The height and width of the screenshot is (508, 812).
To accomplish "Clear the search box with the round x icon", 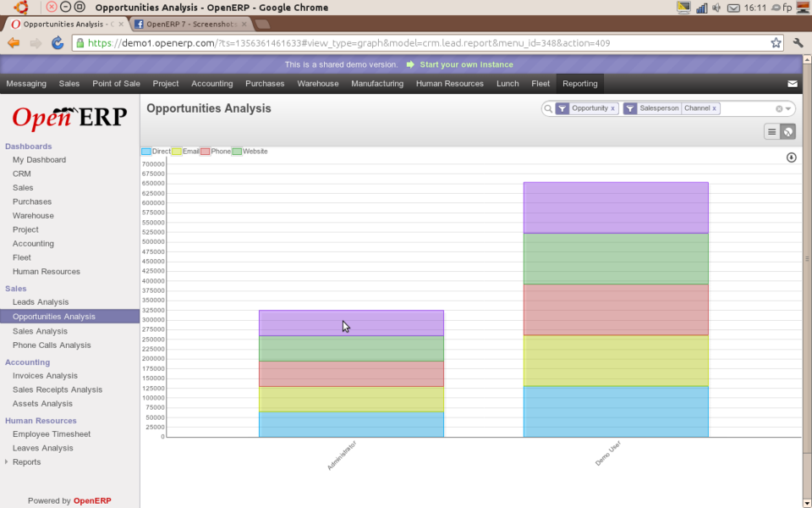I will click(779, 109).
